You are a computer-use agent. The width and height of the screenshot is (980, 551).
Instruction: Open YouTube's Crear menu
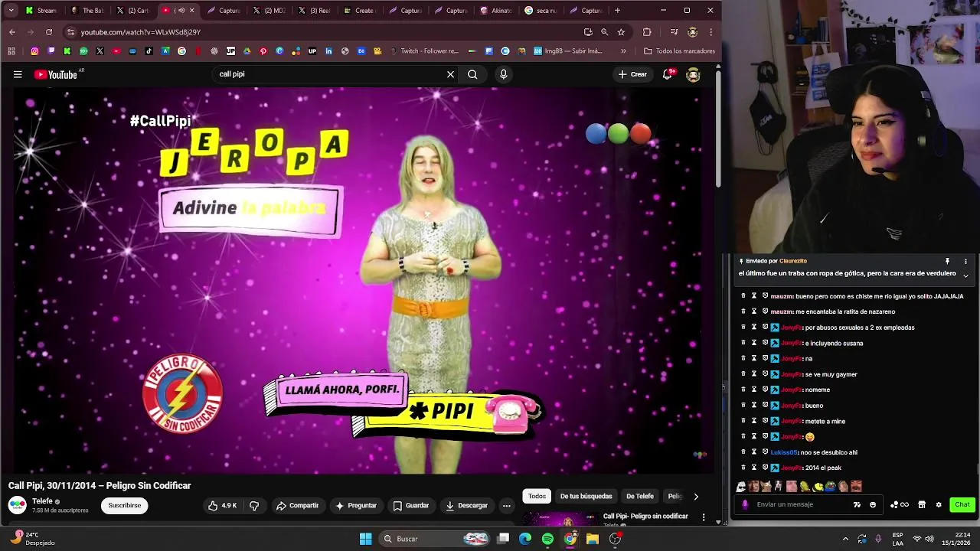coord(632,74)
